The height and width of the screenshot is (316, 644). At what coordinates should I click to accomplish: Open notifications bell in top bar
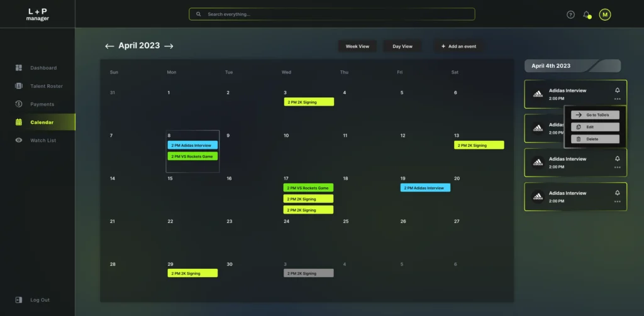coord(587,15)
